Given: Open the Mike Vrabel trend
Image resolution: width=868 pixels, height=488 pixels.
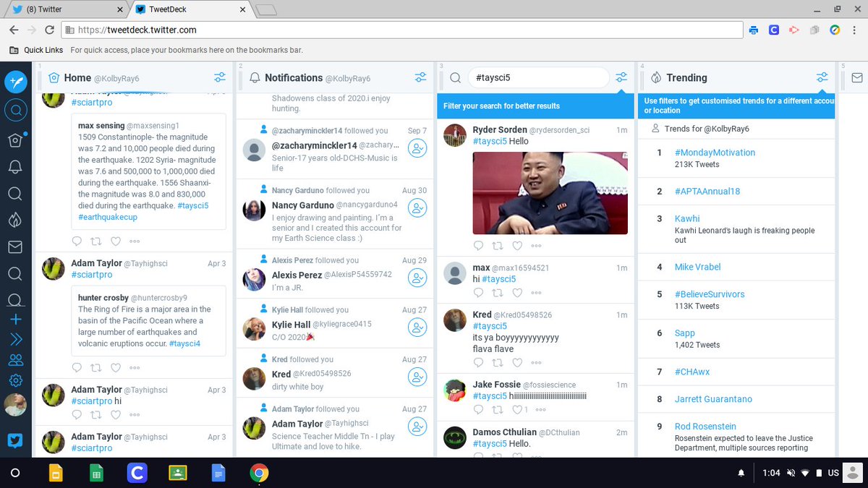Looking at the screenshot, I should pyautogui.click(x=697, y=267).
